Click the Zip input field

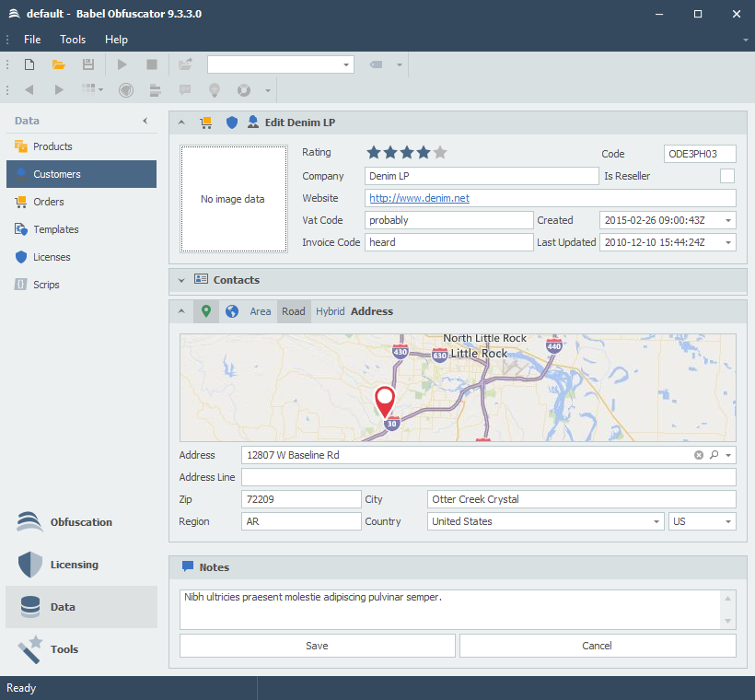(301, 499)
